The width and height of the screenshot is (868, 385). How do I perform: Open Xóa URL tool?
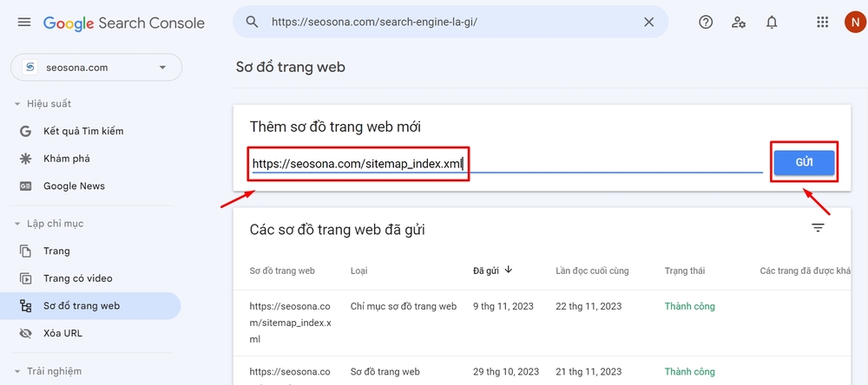[62, 334]
